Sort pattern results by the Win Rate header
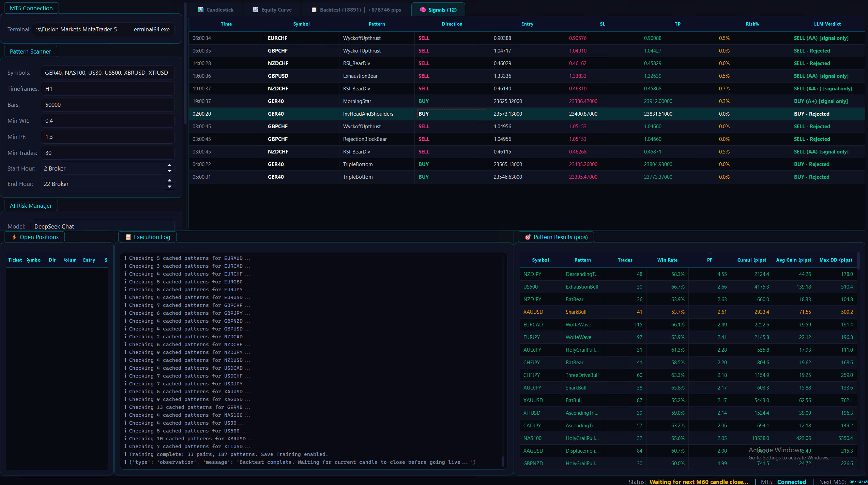Image resolution: width=868 pixels, height=485 pixels. (667, 260)
